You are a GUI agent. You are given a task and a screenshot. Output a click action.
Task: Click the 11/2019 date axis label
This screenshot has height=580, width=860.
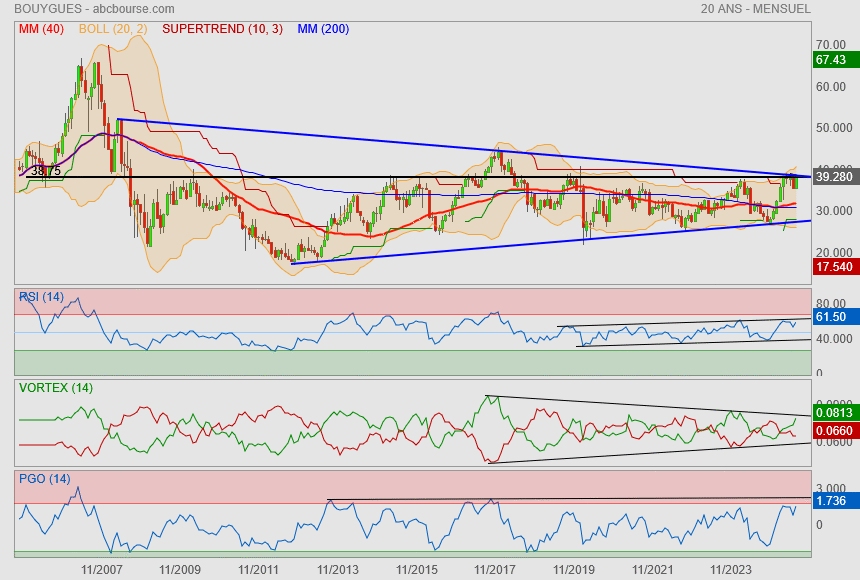point(574,570)
